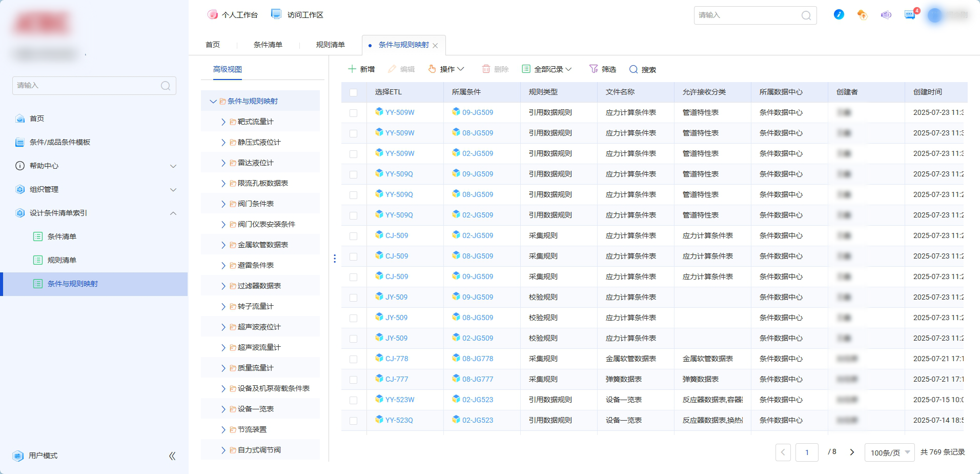Click the 搜索 magnifier icon in toolbar
Image resolution: width=980 pixels, height=474 pixels.
(634, 69)
